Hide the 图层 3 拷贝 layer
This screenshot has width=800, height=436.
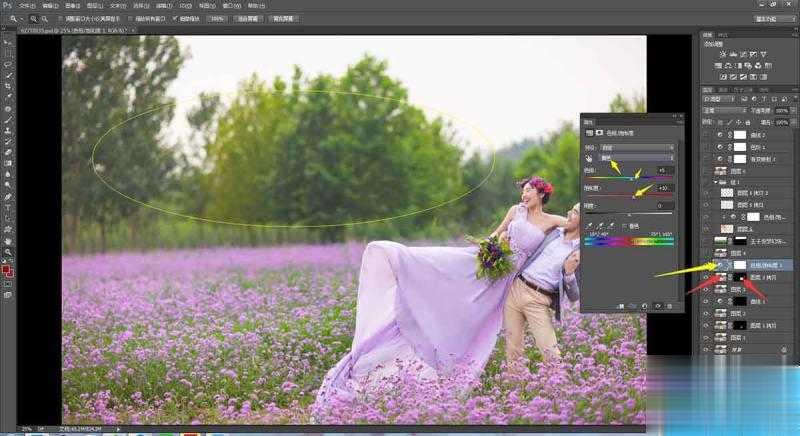[707, 277]
